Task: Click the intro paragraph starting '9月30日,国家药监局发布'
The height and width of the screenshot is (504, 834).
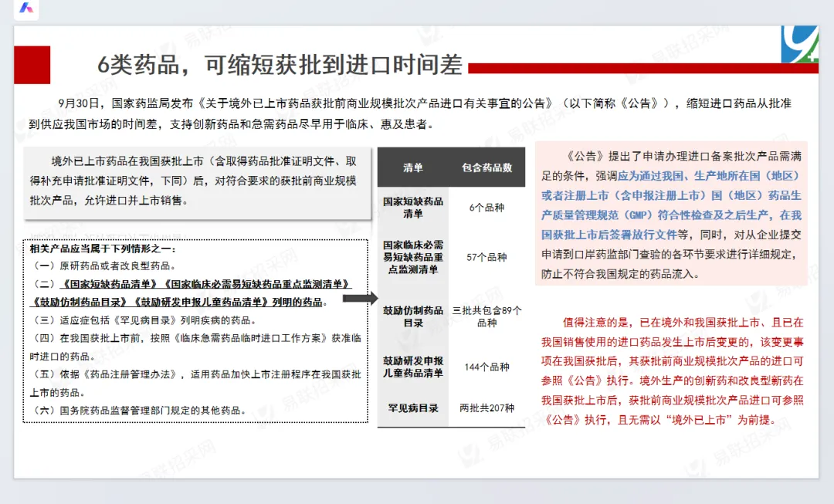Action: point(410,113)
